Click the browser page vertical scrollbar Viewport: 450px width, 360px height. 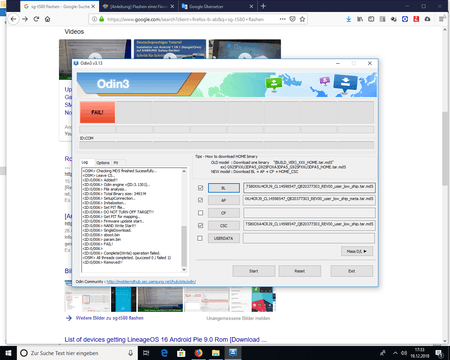pos(445,148)
